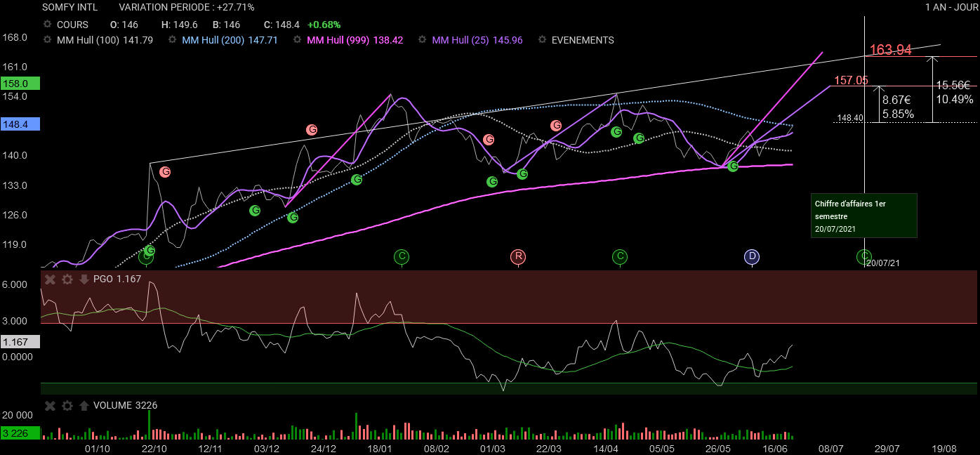Remove the PGO indicator panel
The height and width of the screenshot is (455, 980).
point(50,279)
